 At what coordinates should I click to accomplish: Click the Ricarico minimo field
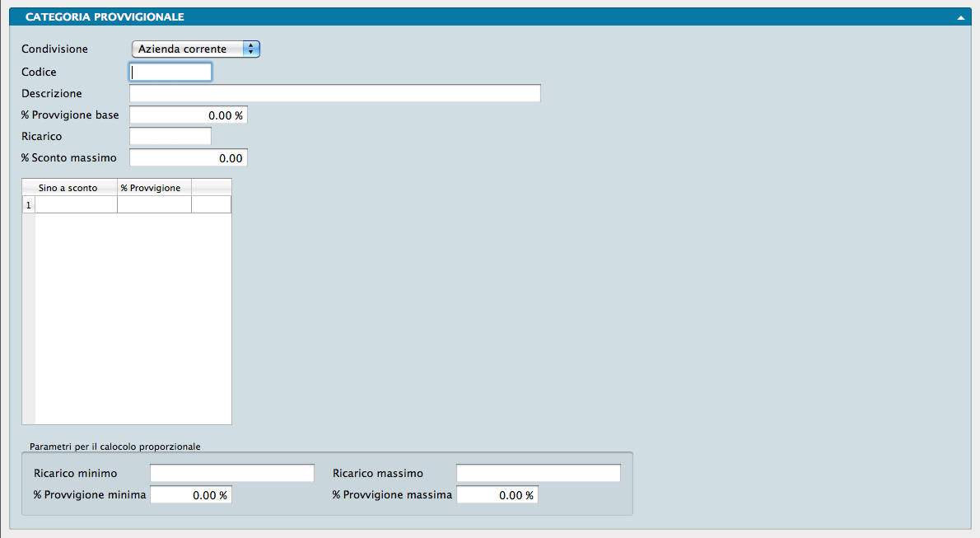pos(231,474)
